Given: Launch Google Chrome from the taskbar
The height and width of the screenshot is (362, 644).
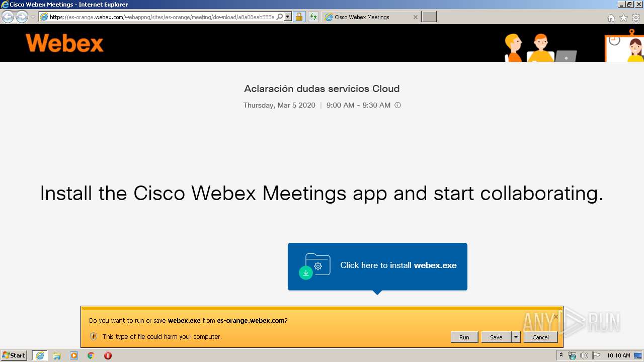Looking at the screenshot, I should click(x=91, y=355).
